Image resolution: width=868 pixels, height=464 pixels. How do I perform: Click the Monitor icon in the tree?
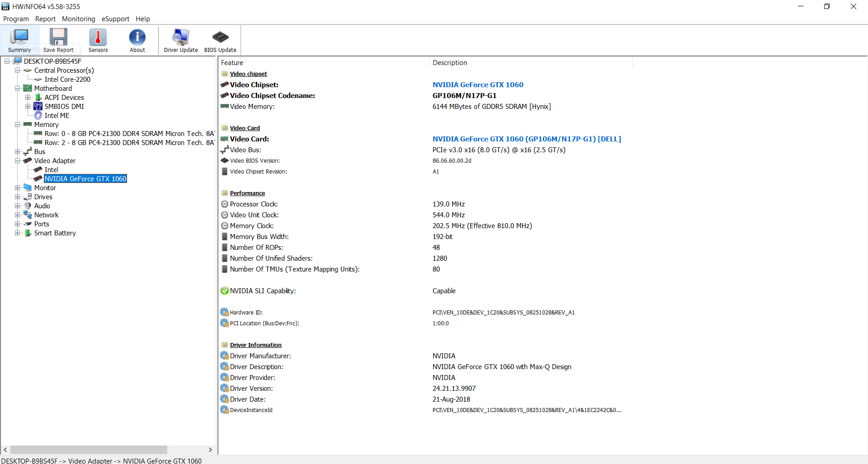[x=28, y=187]
